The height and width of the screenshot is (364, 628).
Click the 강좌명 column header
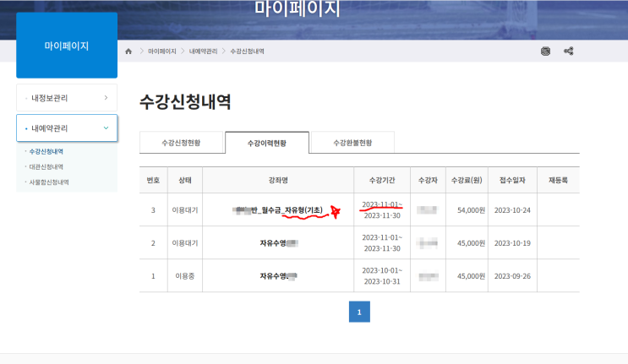(278, 180)
